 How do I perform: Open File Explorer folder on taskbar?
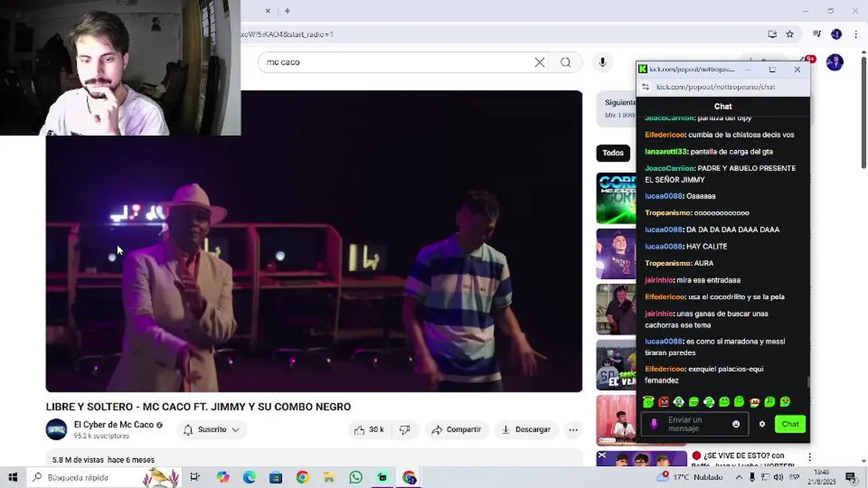[329, 477]
